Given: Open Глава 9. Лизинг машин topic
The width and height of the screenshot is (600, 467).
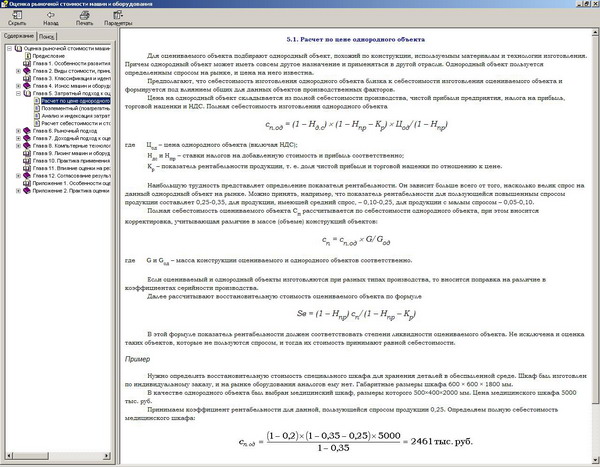Looking at the screenshot, I should tap(72, 153).
